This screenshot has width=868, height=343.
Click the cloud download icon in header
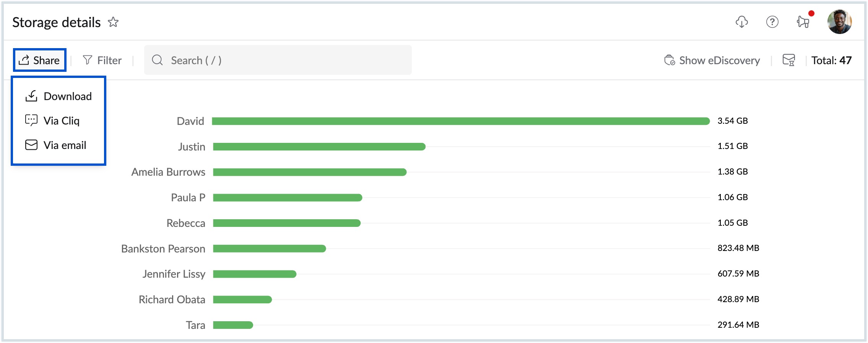[741, 22]
